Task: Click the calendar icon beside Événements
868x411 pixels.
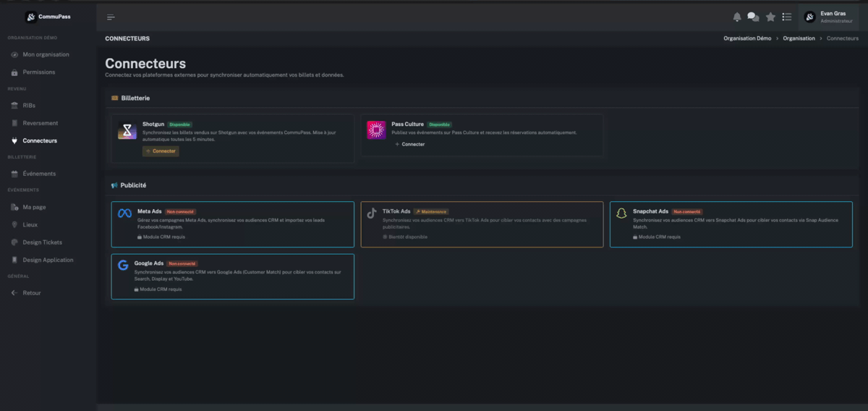Action: click(14, 174)
